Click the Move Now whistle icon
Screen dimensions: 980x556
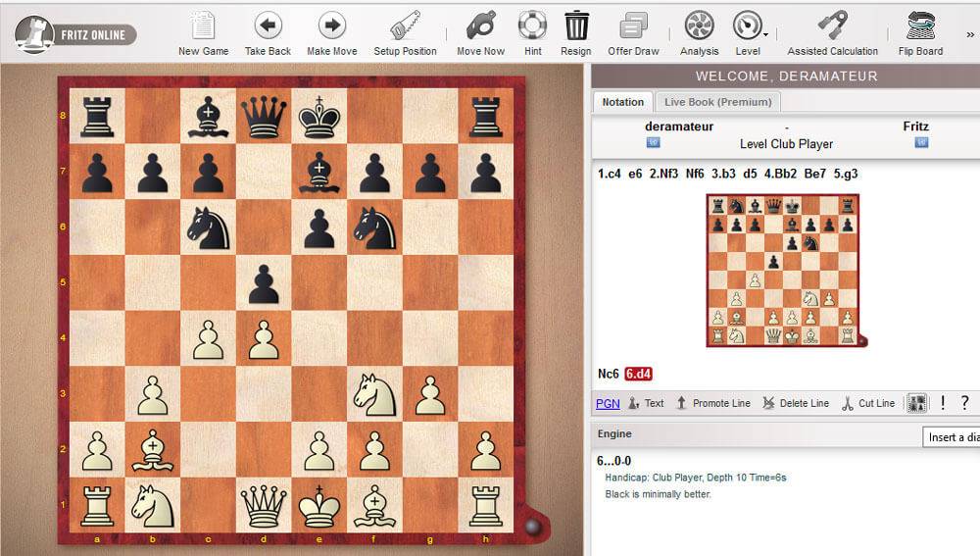click(480, 26)
